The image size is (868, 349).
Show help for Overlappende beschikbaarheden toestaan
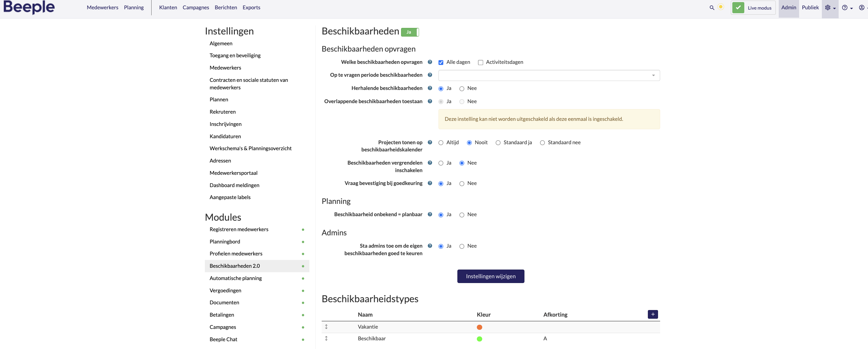tap(430, 101)
